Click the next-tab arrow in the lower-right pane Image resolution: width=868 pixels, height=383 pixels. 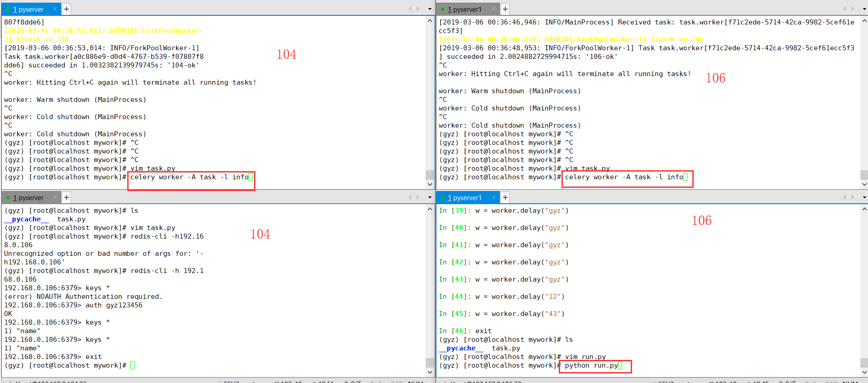pyautogui.click(x=852, y=197)
